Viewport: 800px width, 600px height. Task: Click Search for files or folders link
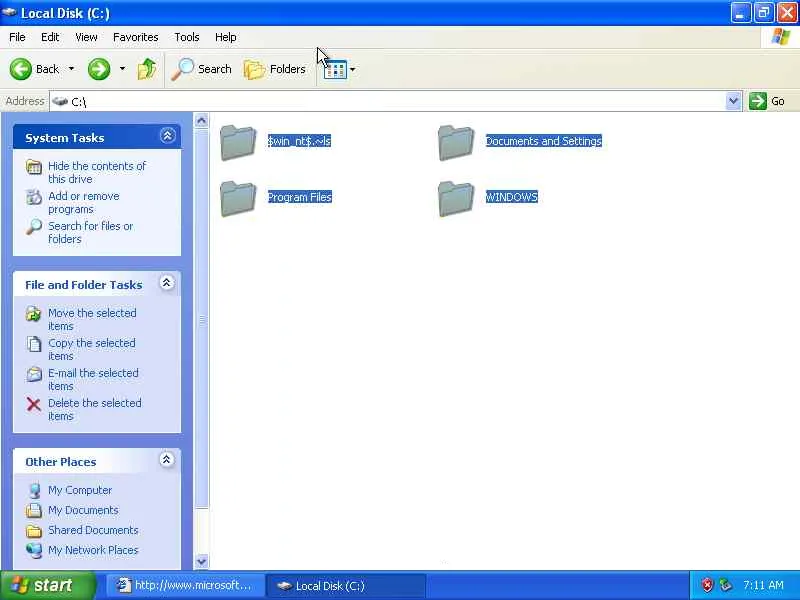click(91, 232)
